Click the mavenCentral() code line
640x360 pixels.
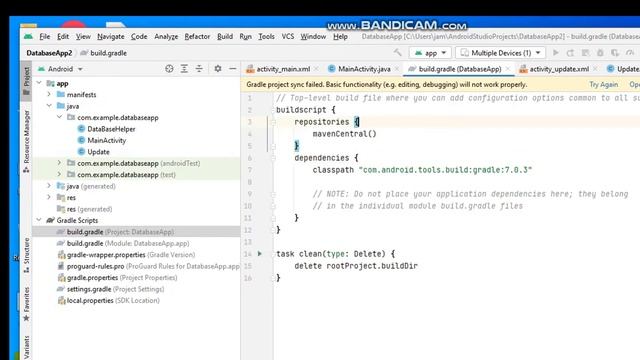344,134
